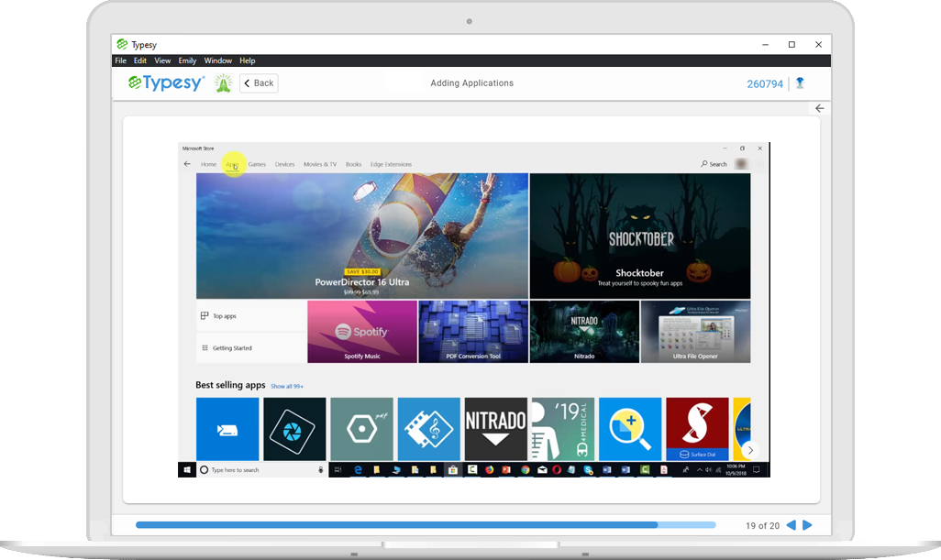Open the Spotify Music tile

[362, 332]
